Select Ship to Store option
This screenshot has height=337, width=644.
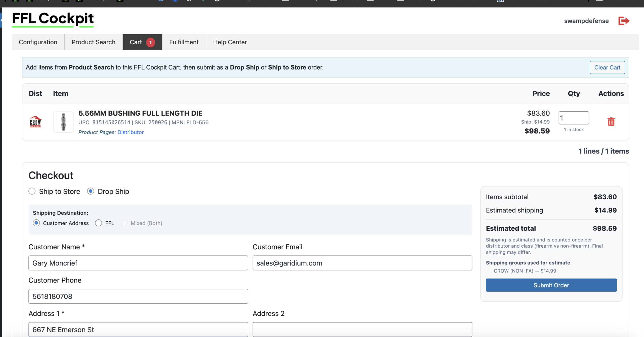pos(32,191)
